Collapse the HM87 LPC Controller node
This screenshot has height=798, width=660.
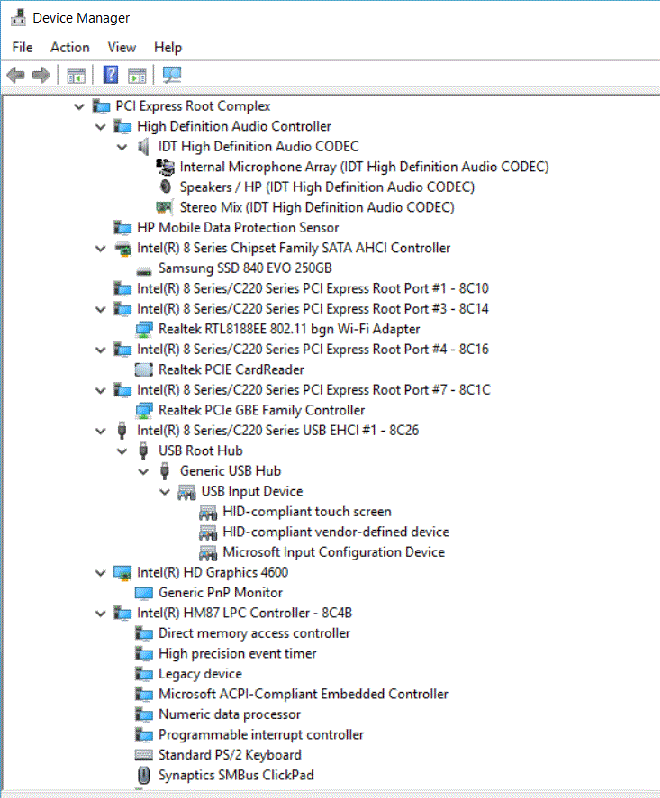pyautogui.click(x=101, y=614)
